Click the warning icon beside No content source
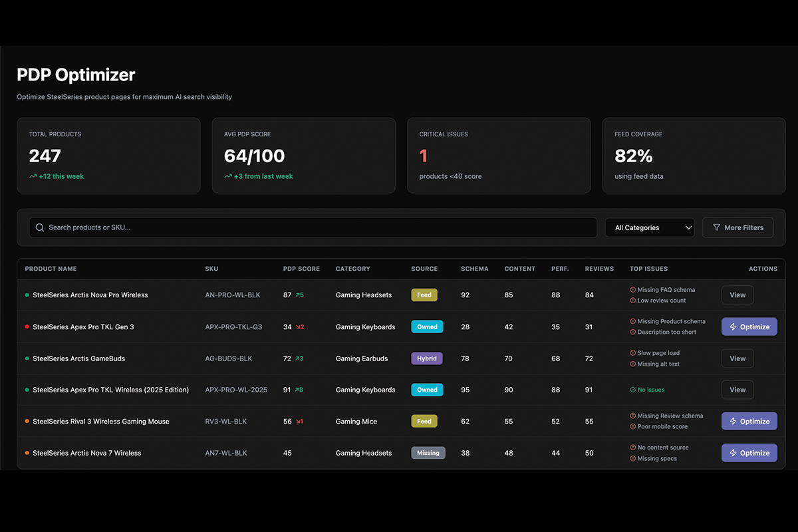Viewport: 798px width, 532px height. pos(632,448)
